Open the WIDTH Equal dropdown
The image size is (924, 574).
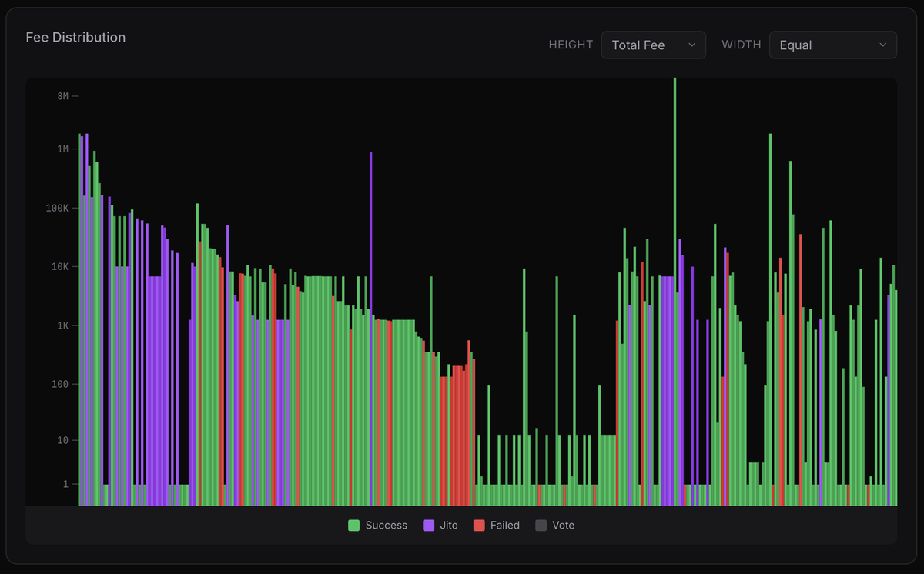point(832,45)
